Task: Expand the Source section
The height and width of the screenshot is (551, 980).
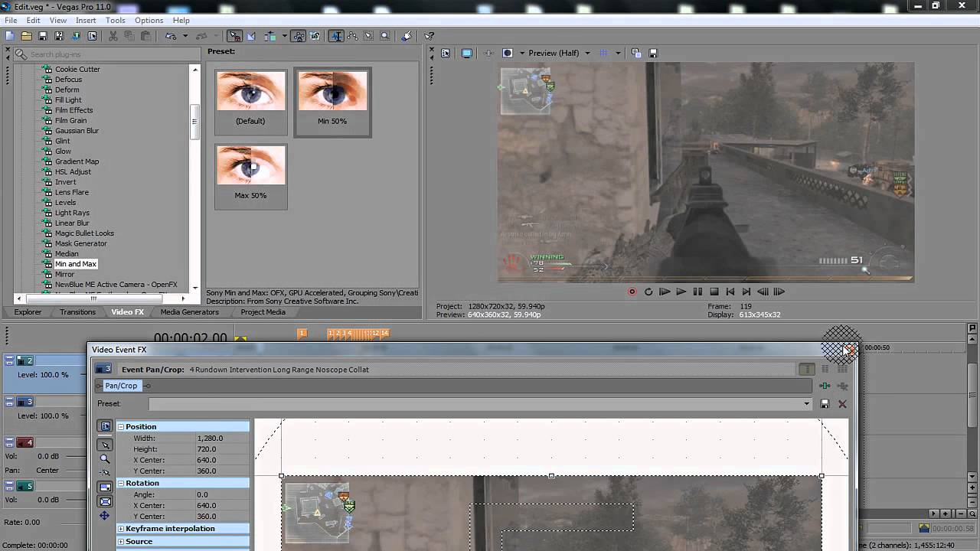Action: [x=120, y=541]
